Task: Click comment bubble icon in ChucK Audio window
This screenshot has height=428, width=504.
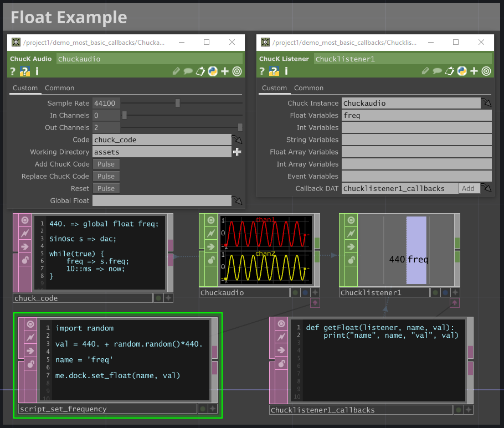Action: pos(188,71)
